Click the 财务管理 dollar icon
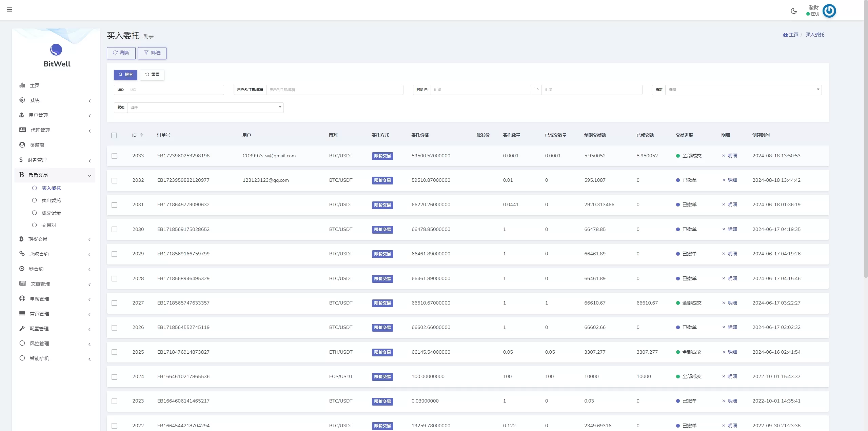868x431 pixels. point(21,160)
